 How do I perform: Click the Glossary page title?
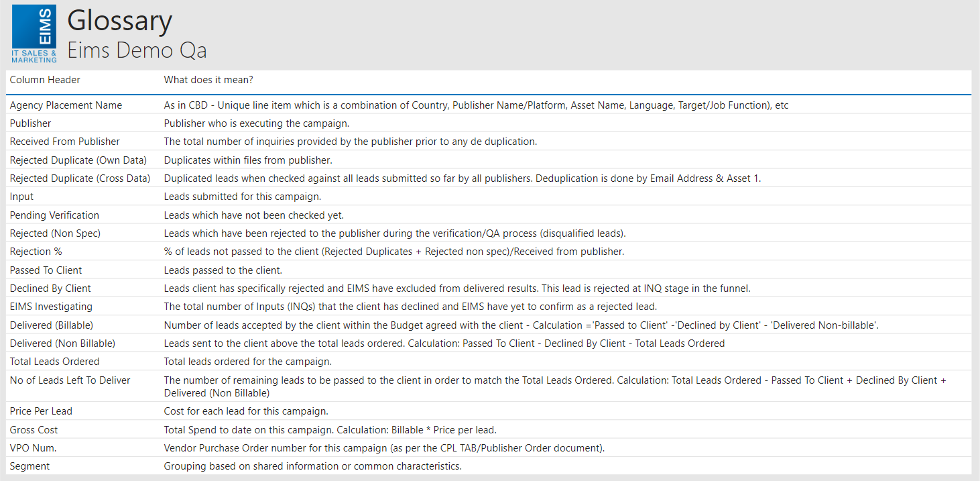coord(119,21)
